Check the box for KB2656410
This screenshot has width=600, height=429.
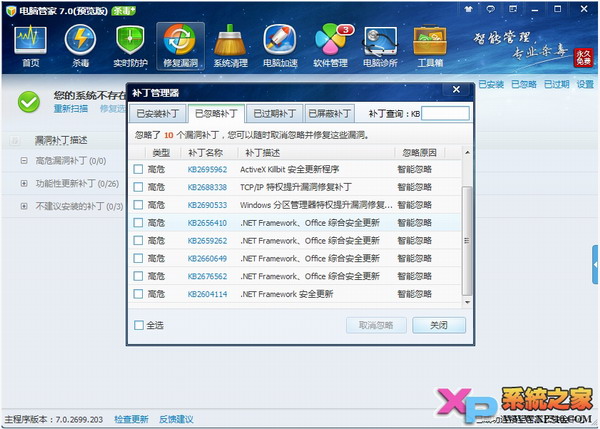[x=138, y=222]
